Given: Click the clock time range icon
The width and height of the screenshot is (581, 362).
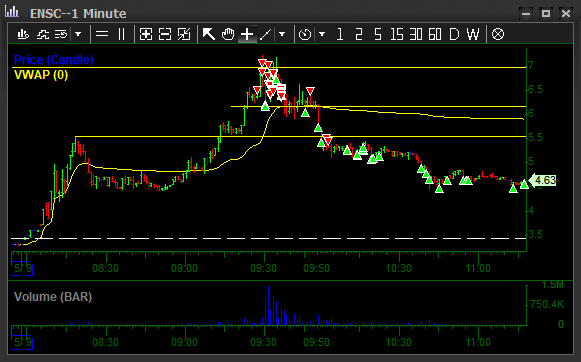Looking at the screenshot, I should click(x=305, y=34).
